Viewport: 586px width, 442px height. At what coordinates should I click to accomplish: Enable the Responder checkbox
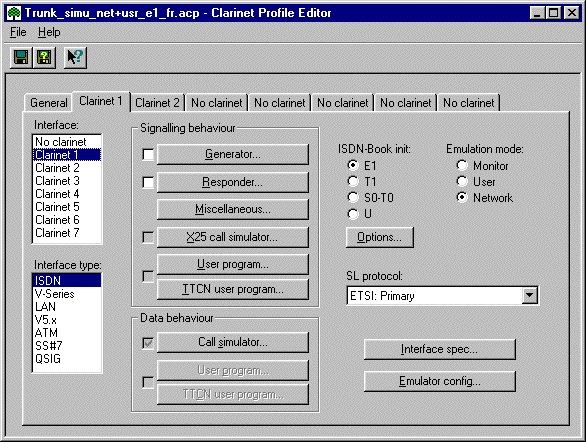click(148, 182)
